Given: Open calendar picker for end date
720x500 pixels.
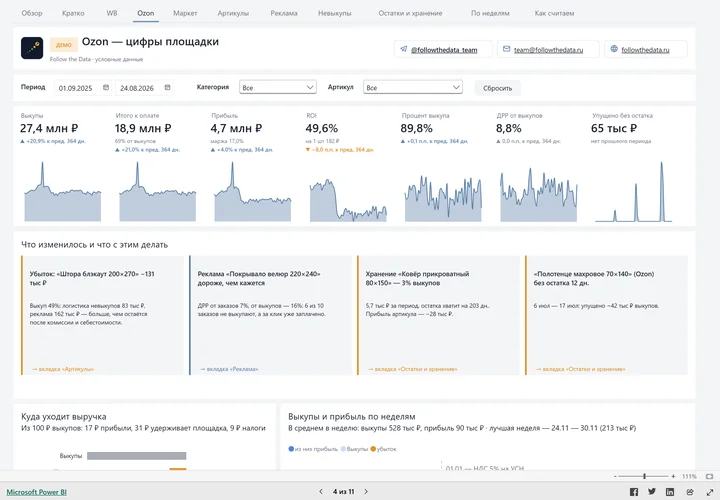Looking at the screenshot, I should pyautogui.click(x=168, y=87).
